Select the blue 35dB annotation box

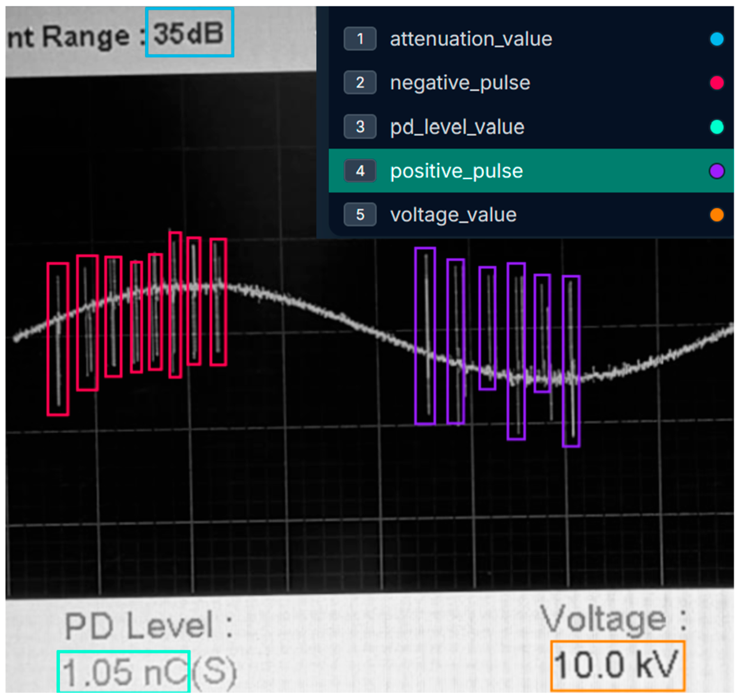click(189, 32)
